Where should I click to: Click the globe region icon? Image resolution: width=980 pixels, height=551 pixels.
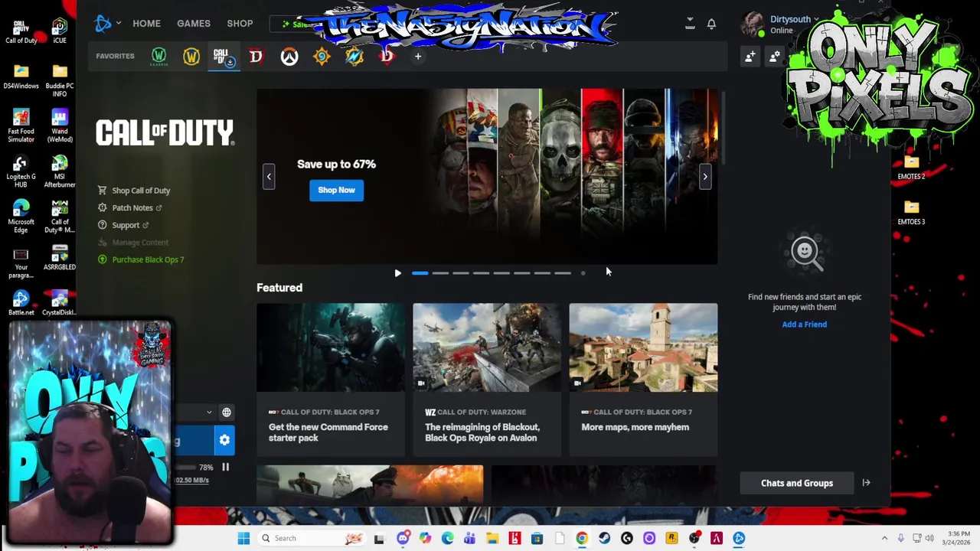coord(227,412)
